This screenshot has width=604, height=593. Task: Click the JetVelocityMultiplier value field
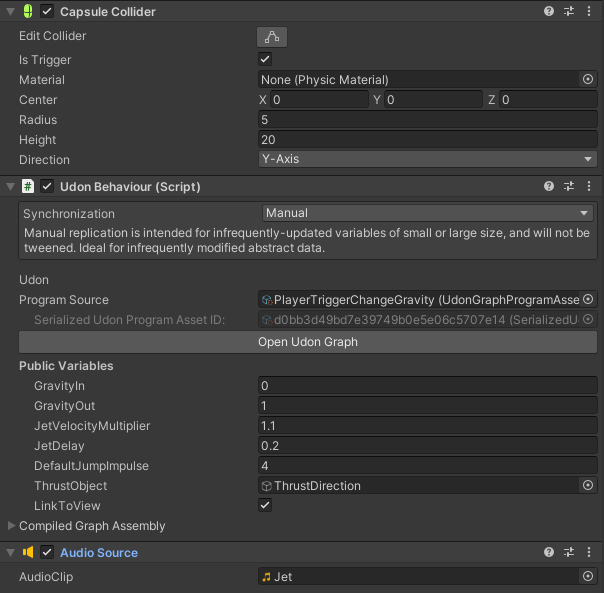(427, 425)
